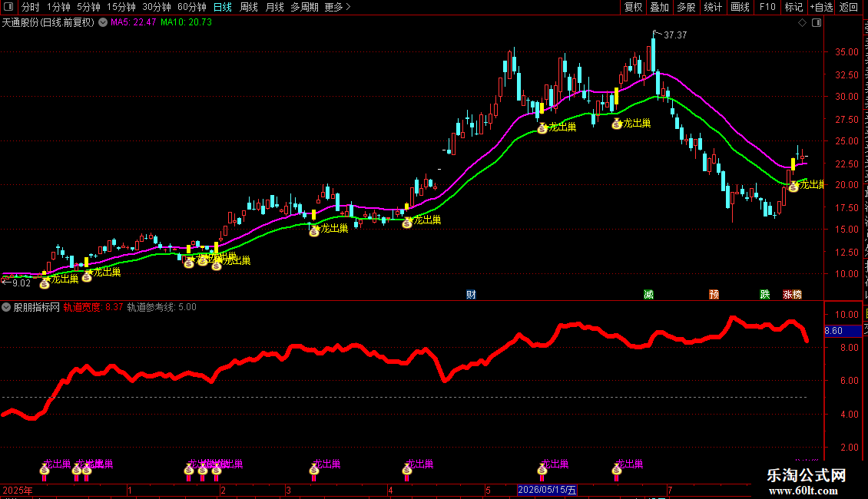Click the 跌 drop marker icon

coord(764,294)
